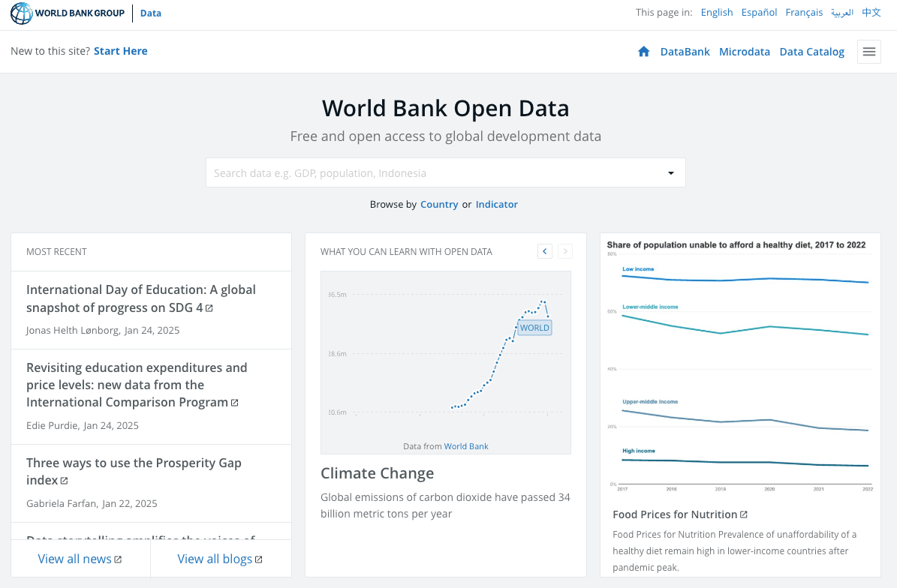The width and height of the screenshot is (897, 588).
Task: Focus the Search data input field
Action: point(445,172)
